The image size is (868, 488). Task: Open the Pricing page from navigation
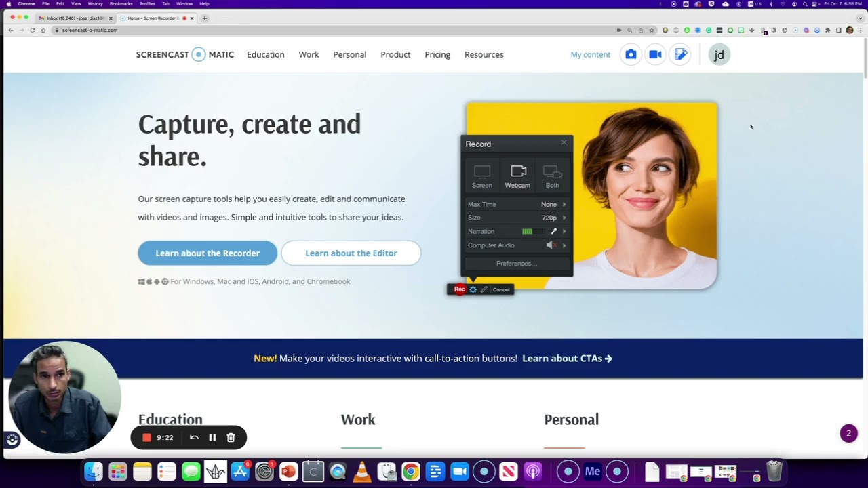coord(437,54)
